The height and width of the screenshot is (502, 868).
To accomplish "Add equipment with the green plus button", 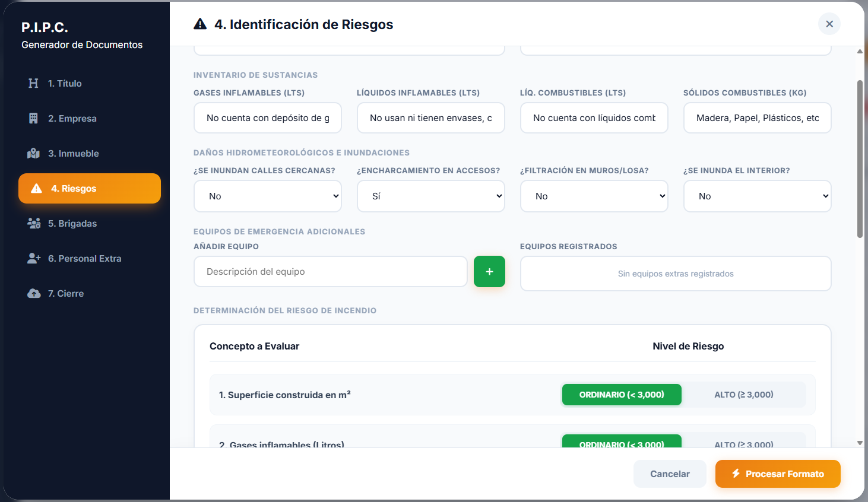I will coord(489,271).
